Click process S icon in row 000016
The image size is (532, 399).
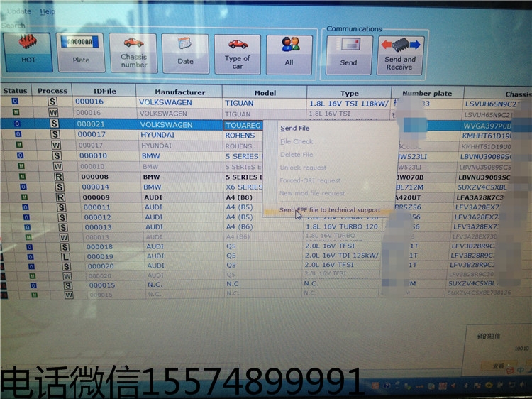pos(52,102)
